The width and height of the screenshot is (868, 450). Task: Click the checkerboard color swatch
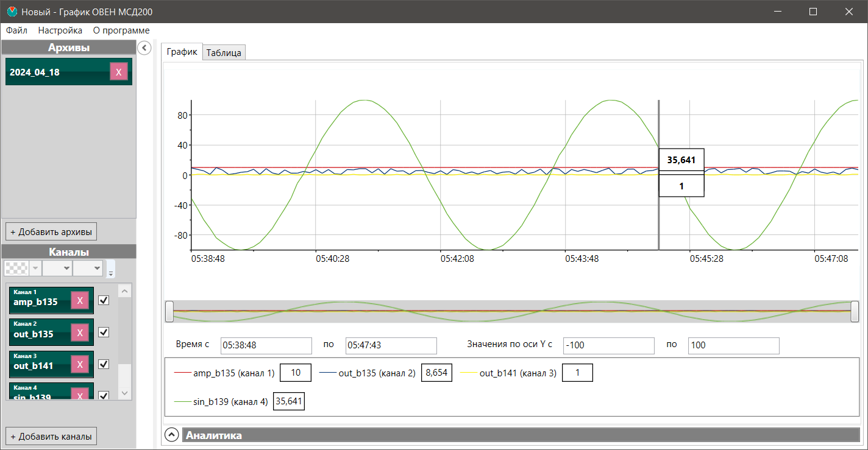click(x=16, y=268)
